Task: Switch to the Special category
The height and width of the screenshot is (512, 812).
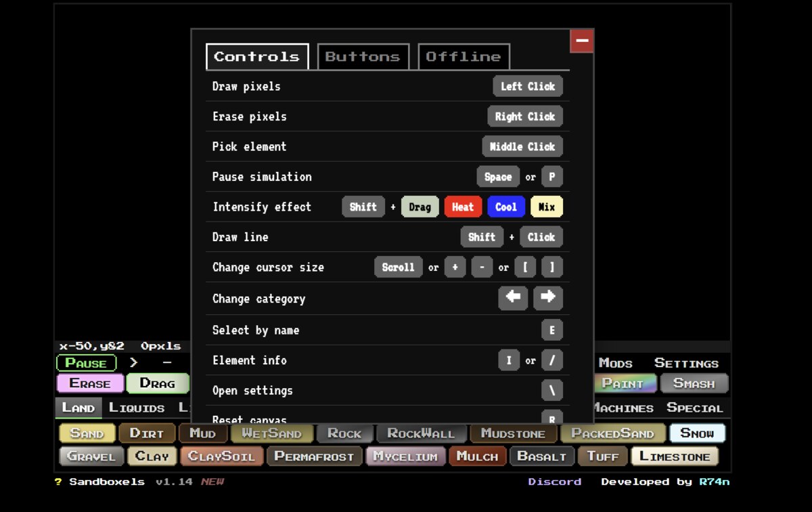Action: 695,408
